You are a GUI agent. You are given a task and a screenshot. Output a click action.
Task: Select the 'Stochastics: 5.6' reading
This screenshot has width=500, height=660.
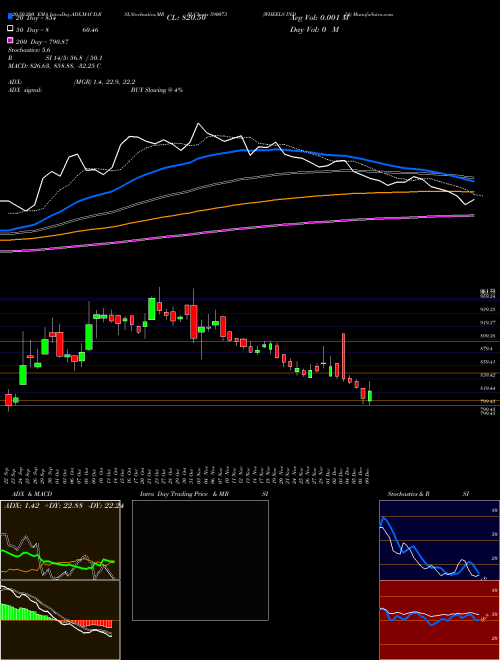tap(29, 50)
